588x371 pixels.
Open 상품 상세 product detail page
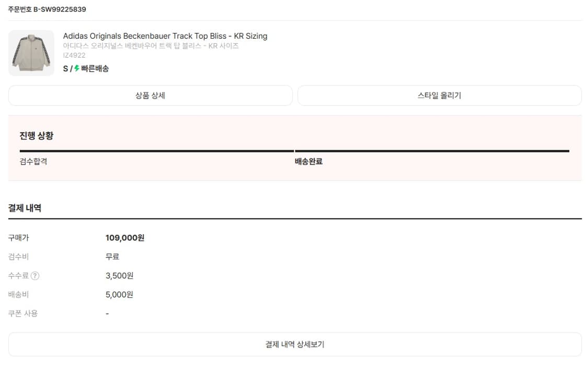point(150,95)
